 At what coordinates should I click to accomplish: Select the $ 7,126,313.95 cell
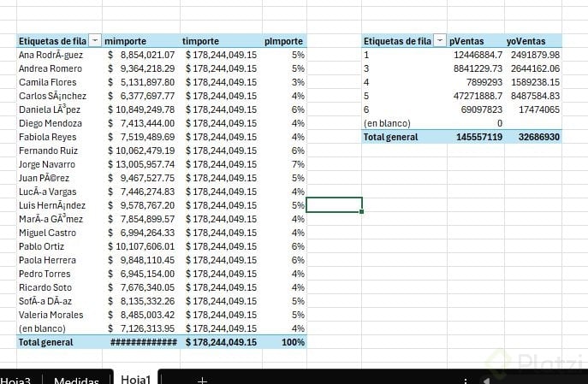(141, 328)
